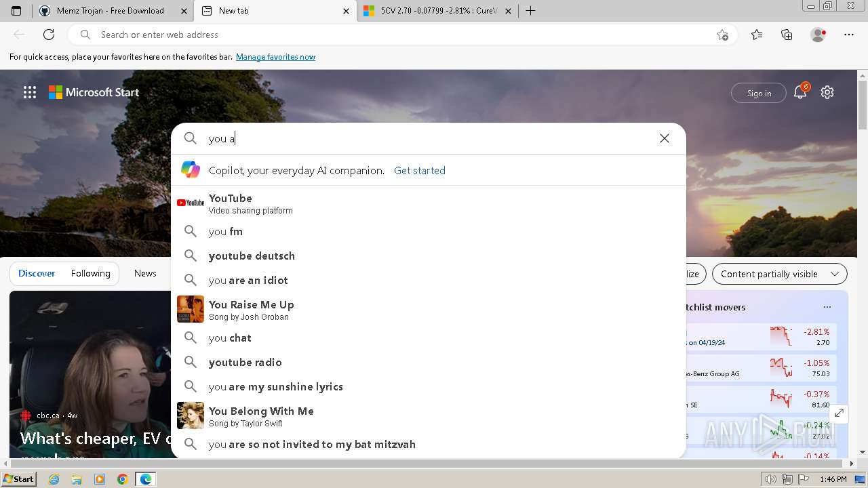Viewport: 868px width, 488px height.
Task: Open the volume tray icon
Action: tap(771, 479)
